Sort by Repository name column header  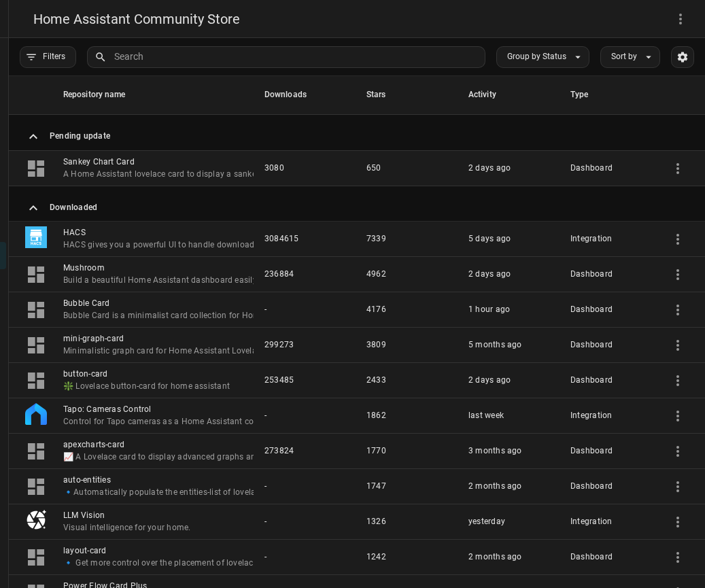pos(94,94)
